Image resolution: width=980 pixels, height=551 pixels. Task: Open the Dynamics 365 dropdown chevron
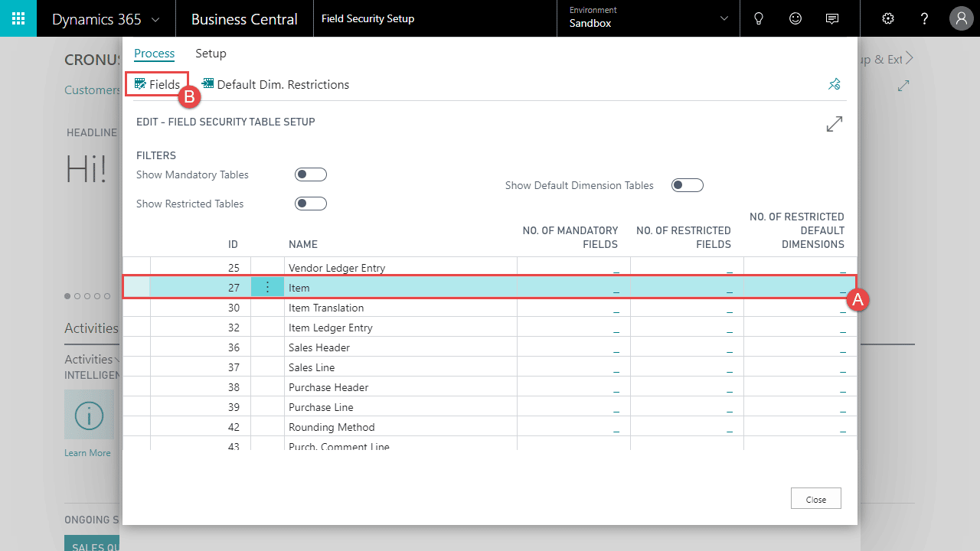pos(156,19)
